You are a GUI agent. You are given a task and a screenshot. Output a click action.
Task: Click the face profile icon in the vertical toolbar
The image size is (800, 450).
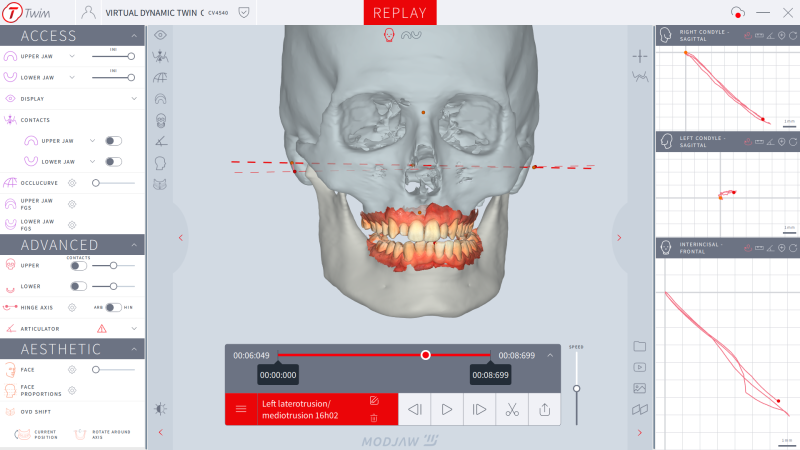[x=160, y=162]
